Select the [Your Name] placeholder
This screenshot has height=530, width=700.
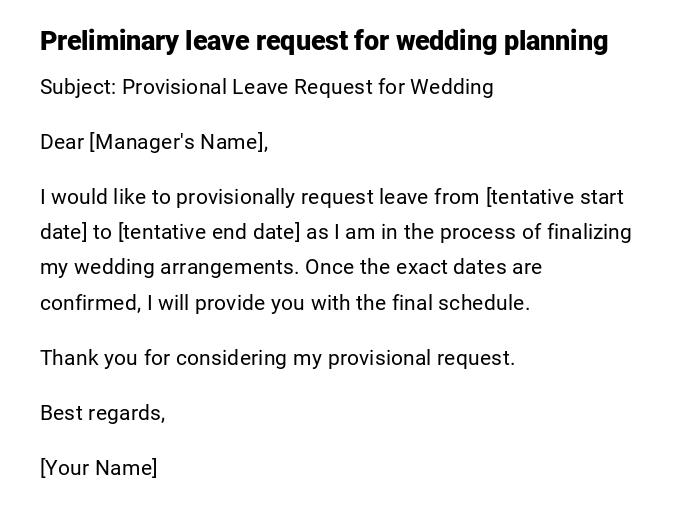(x=98, y=468)
